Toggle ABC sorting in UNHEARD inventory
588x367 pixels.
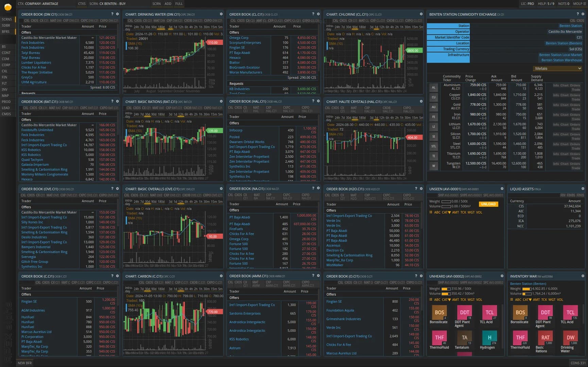(437, 300)
